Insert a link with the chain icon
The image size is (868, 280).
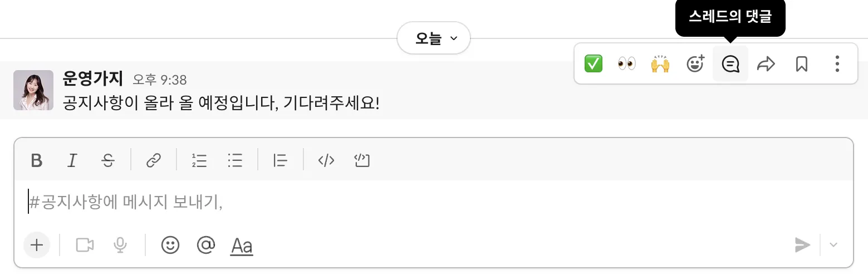(x=153, y=161)
